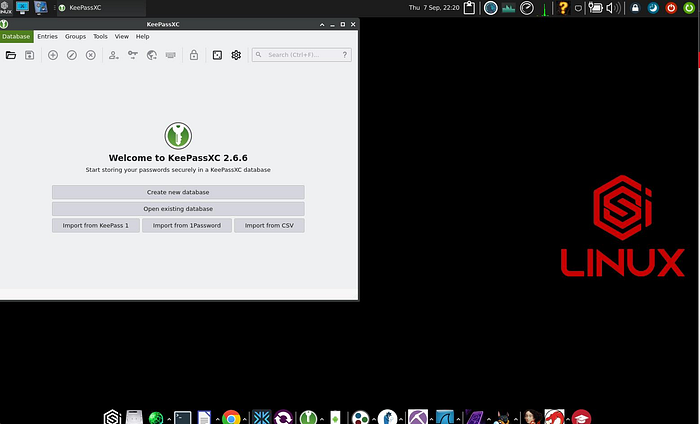Open the terminal icon in dock
Screen dimensions: 700x424
[183, 417]
